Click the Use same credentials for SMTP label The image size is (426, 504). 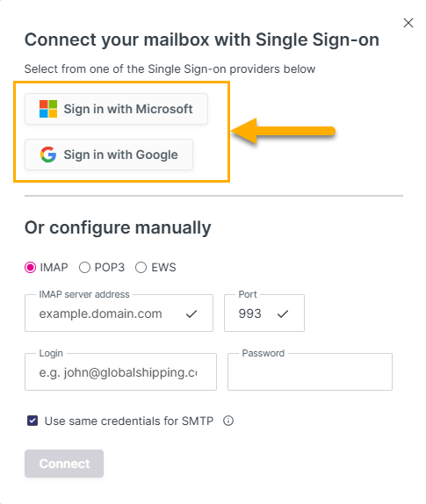(129, 421)
